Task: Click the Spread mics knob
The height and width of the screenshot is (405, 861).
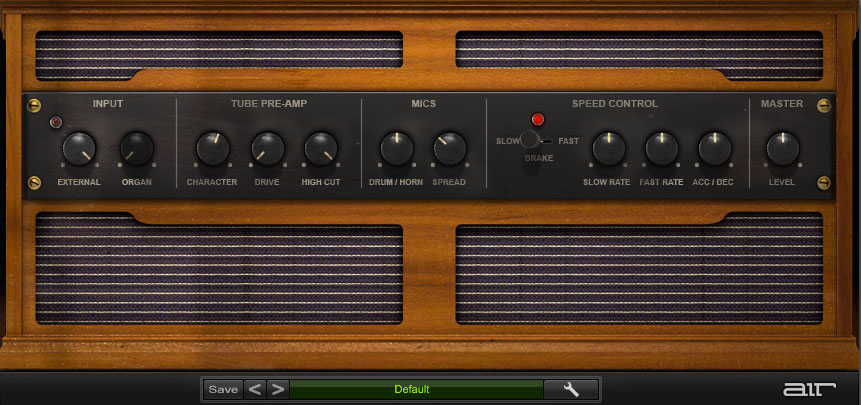Action: click(449, 150)
